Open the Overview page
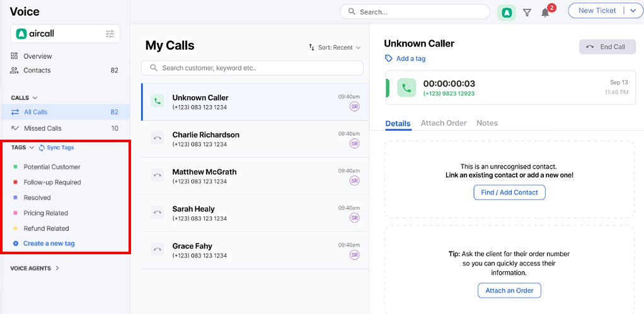The image size is (644, 314). tap(37, 56)
